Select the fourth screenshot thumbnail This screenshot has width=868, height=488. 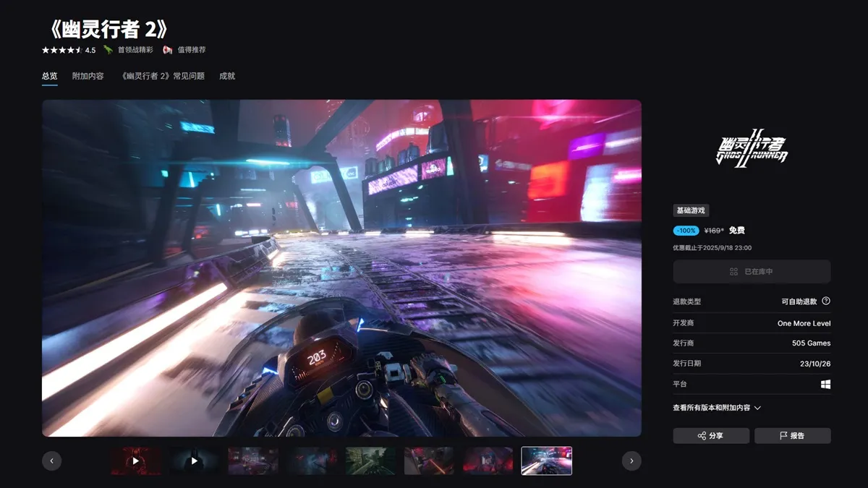312,461
